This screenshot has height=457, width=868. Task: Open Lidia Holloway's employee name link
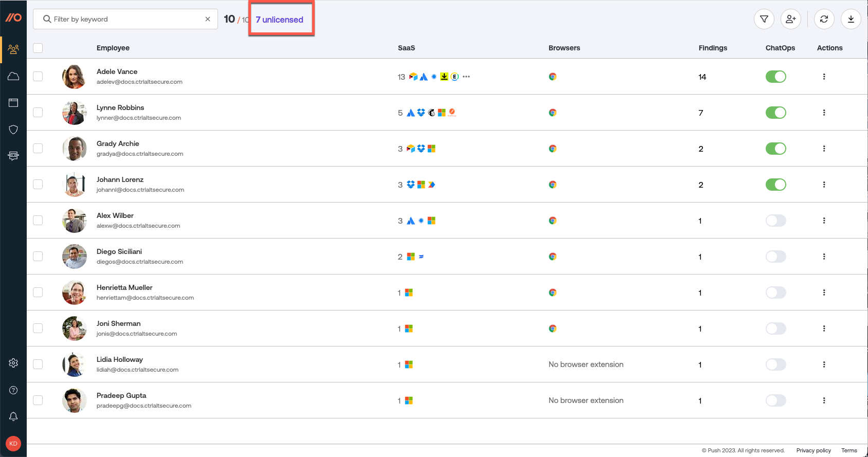click(120, 359)
